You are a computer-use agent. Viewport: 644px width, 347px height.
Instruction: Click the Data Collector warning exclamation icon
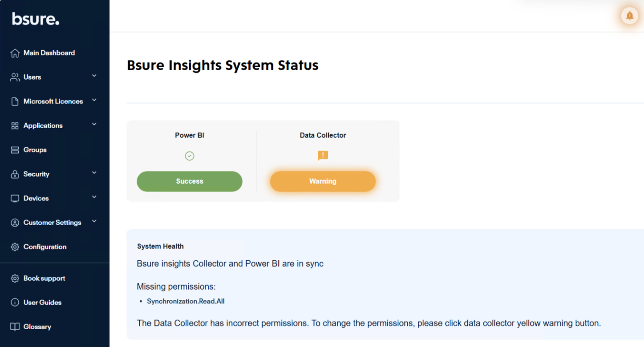click(323, 156)
